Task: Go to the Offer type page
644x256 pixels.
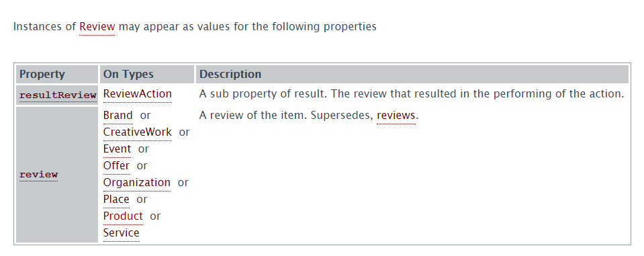Action: (x=116, y=165)
